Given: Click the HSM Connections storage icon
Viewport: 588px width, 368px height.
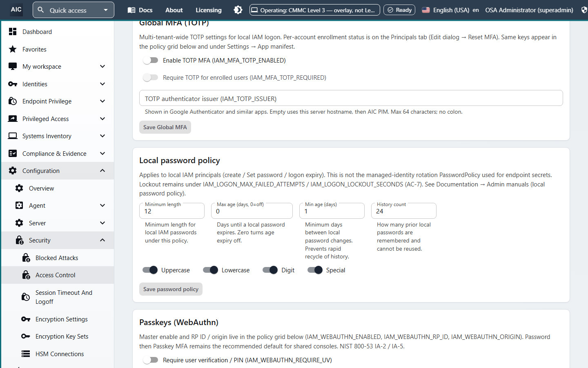Looking at the screenshot, I should [x=26, y=354].
